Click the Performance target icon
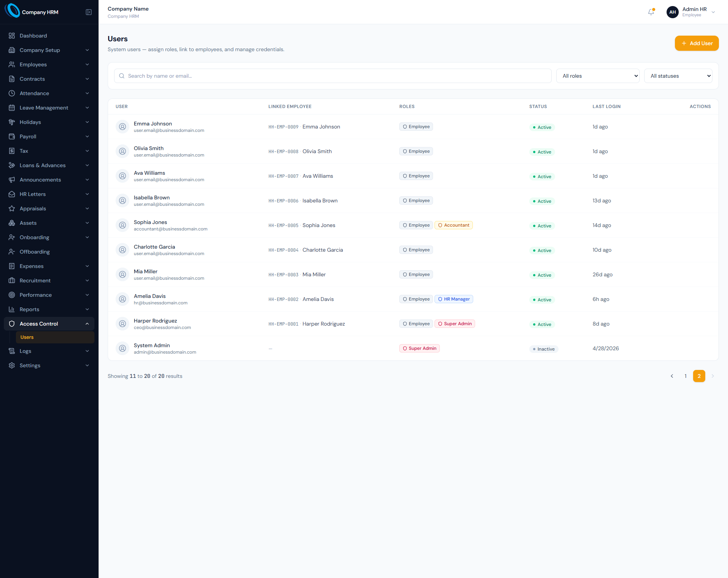This screenshot has height=578, width=728. click(12, 295)
